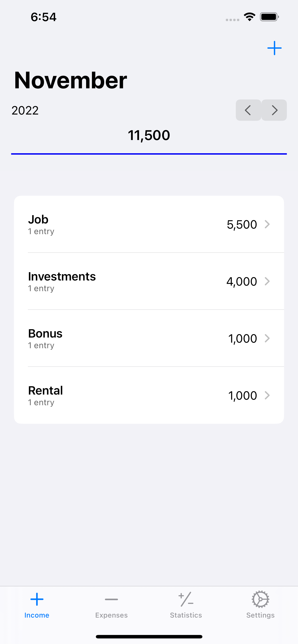298x644 pixels.
Task: Tap the battery status icon
Action: pos(269,17)
